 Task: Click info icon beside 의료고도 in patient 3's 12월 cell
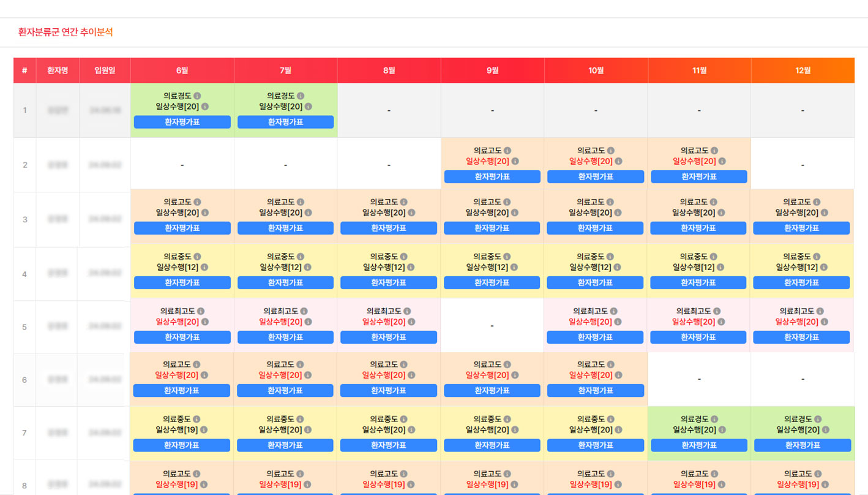[x=817, y=202]
